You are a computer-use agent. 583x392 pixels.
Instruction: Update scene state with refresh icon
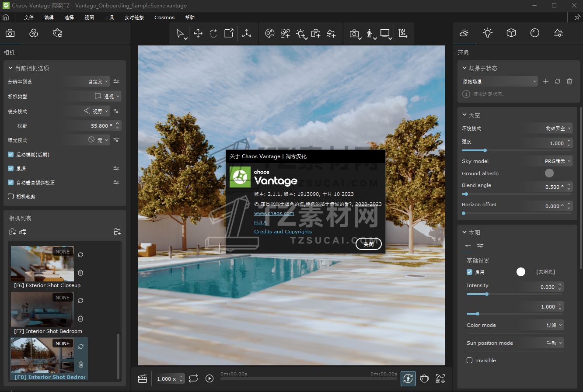point(558,81)
